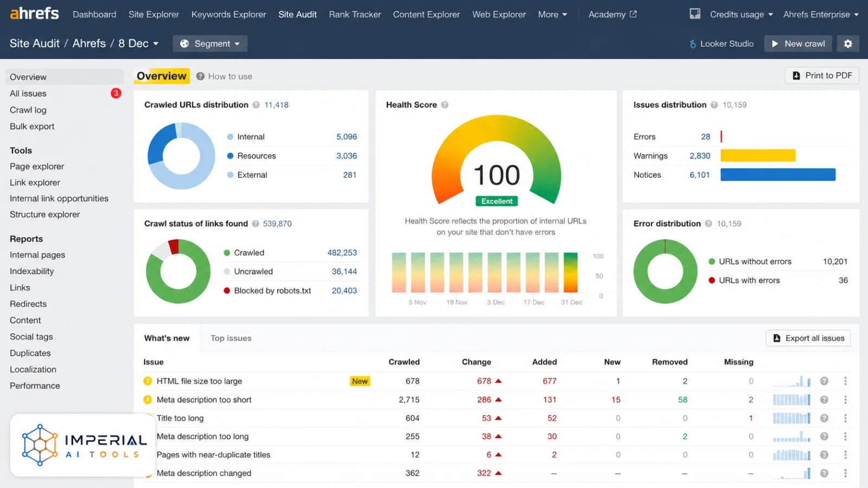Go to Site Explorer in top navigation

click(x=154, y=15)
